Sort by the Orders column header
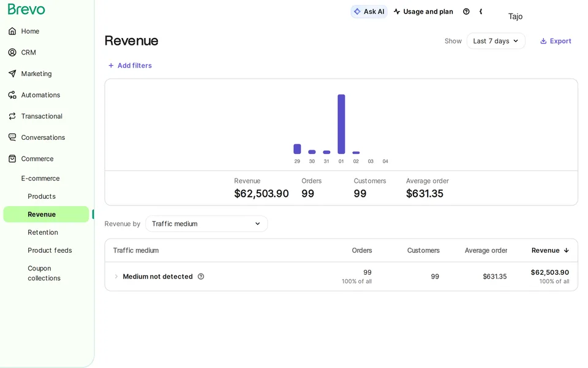 [362, 250]
